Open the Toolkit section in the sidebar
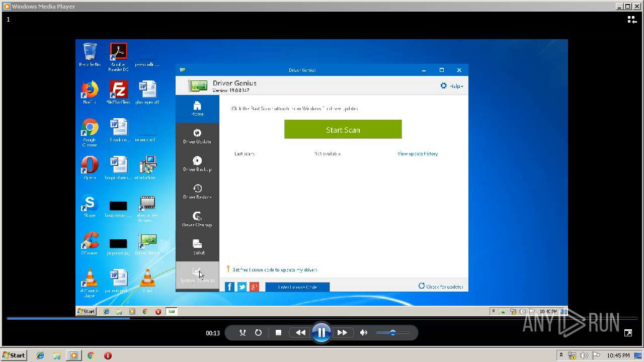 [x=197, y=247]
